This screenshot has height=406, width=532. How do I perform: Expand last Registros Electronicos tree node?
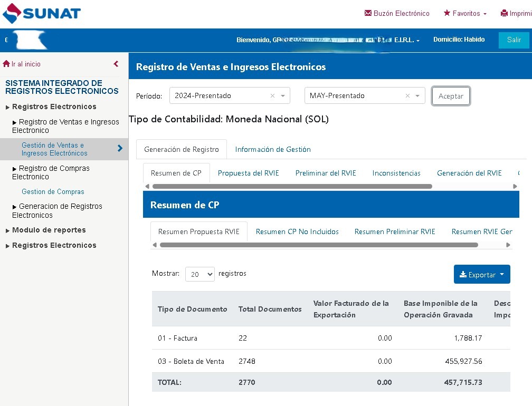(51, 245)
